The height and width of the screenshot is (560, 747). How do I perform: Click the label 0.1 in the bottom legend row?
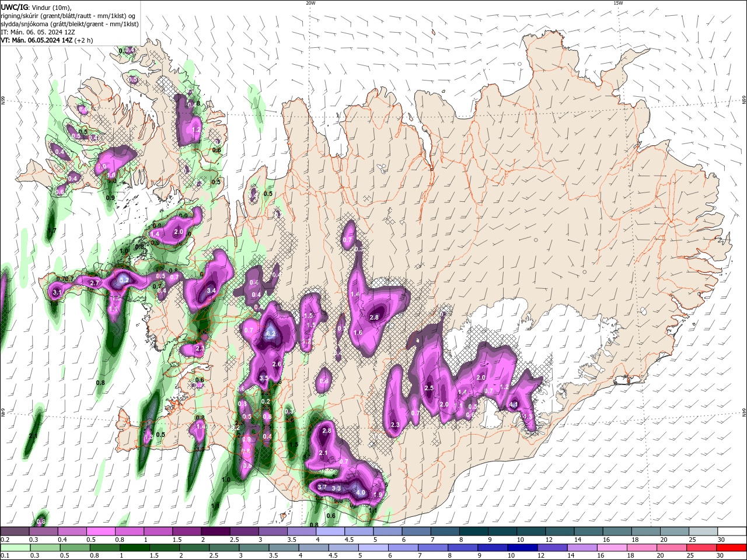coord(4,556)
